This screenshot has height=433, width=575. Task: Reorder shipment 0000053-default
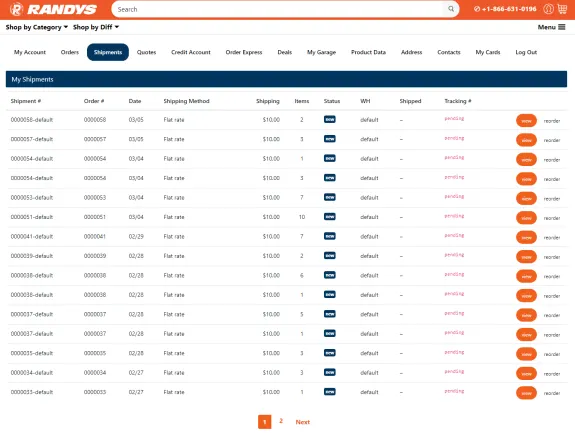552,198
